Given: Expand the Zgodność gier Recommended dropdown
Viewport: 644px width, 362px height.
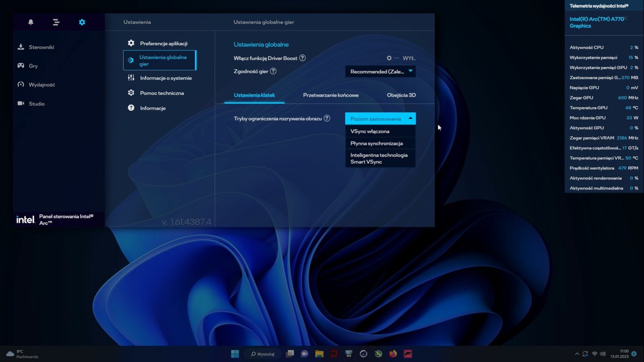Looking at the screenshot, I should tap(380, 71).
